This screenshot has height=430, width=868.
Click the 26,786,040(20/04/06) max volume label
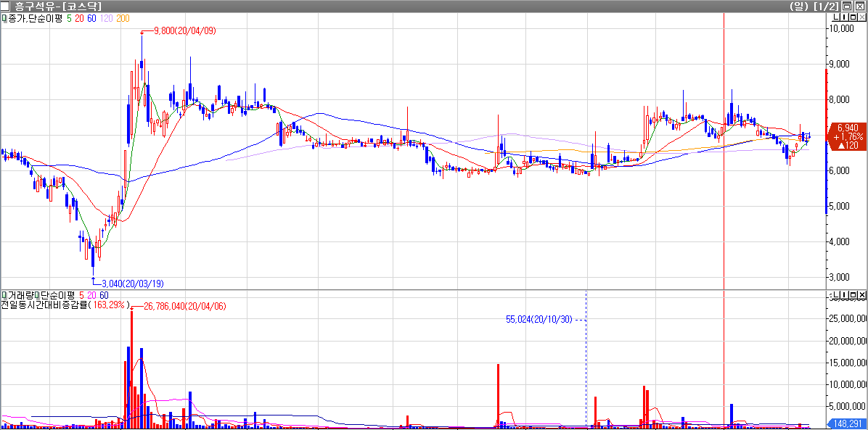click(185, 306)
